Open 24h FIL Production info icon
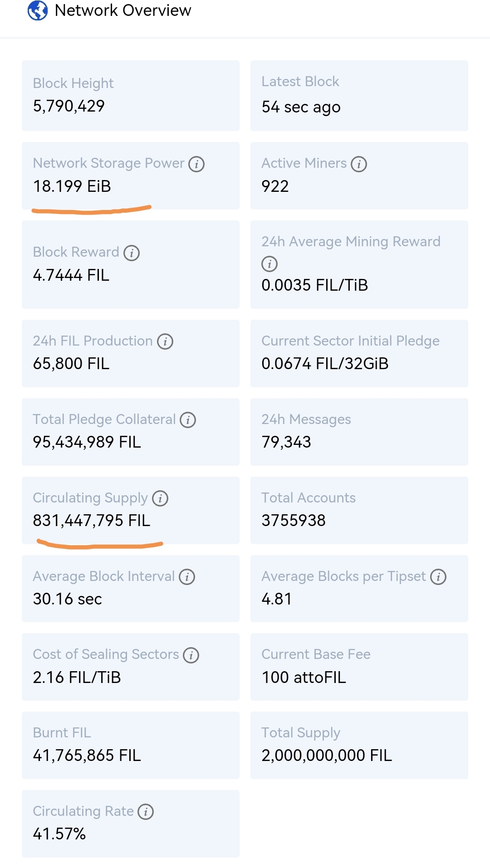Viewport: 490px width, 868px height. click(x=165, y=341)
